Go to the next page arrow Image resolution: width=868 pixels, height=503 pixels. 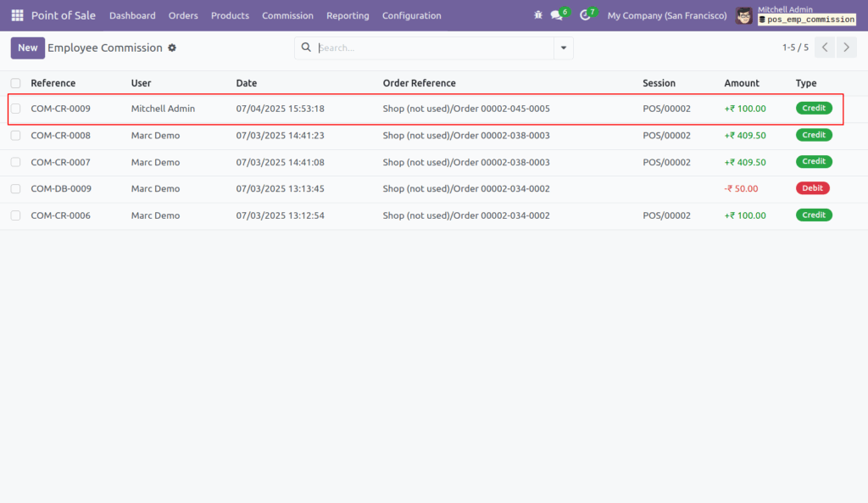click(846, 48)
